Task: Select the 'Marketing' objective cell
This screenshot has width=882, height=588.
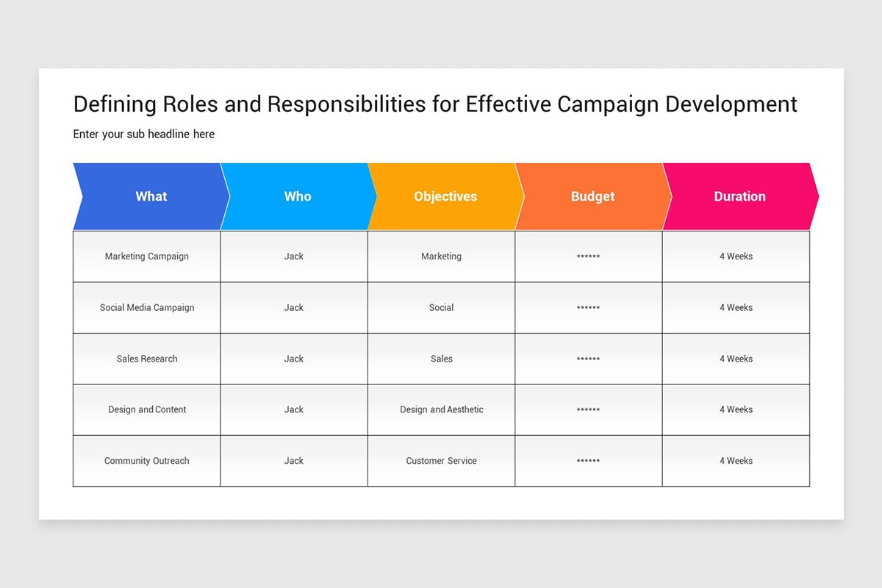Action: pyautogui.click(x=441, y=256)
